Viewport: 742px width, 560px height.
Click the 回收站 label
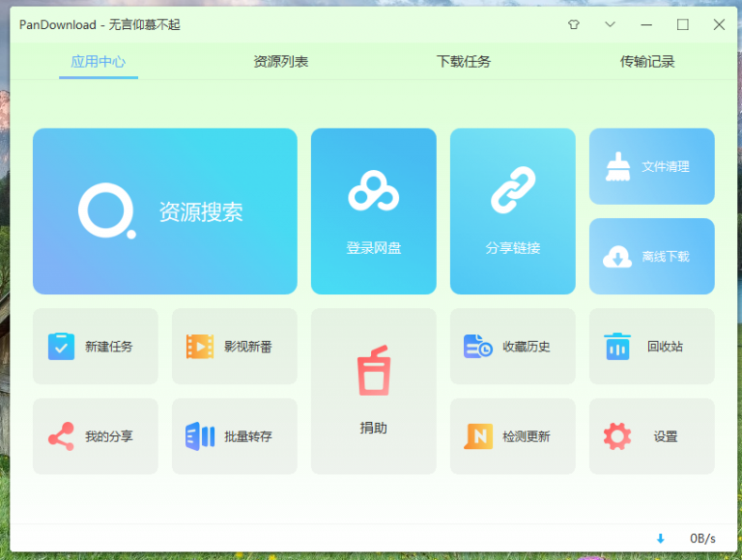(x=666, y=347)
